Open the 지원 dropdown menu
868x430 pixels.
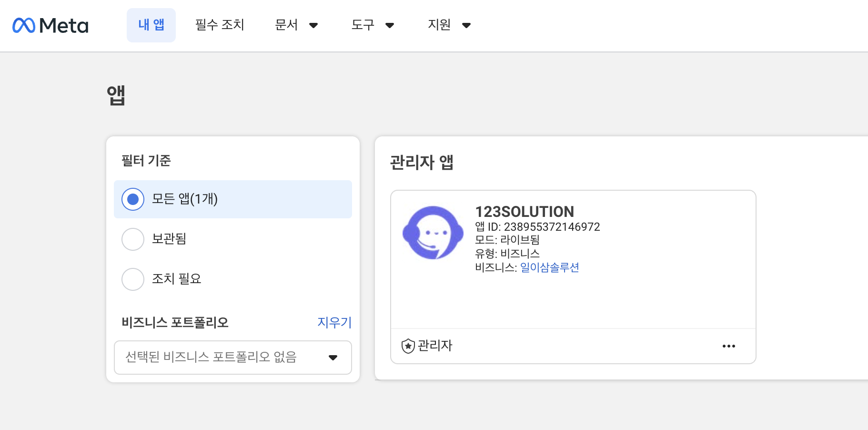click(449, 25)
